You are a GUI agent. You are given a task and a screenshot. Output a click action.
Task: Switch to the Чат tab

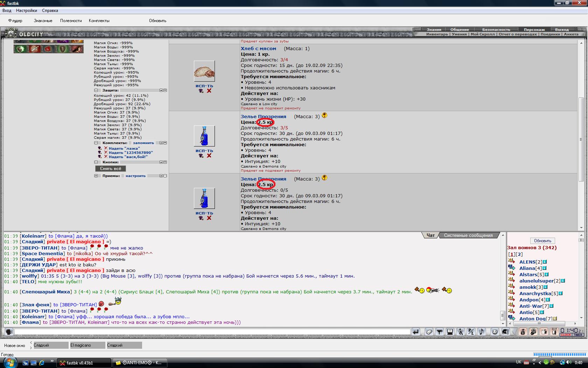(x=430, y=236)
